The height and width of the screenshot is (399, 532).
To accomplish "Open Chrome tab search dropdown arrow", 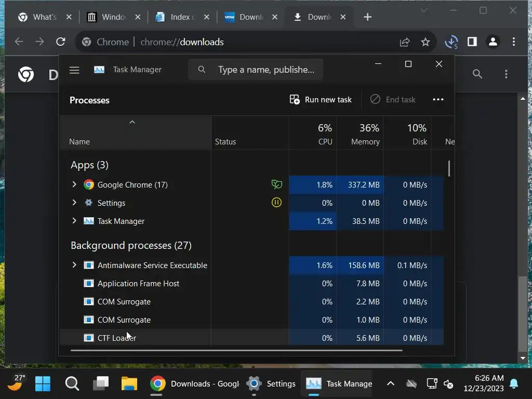I will (x=424, y=10).
